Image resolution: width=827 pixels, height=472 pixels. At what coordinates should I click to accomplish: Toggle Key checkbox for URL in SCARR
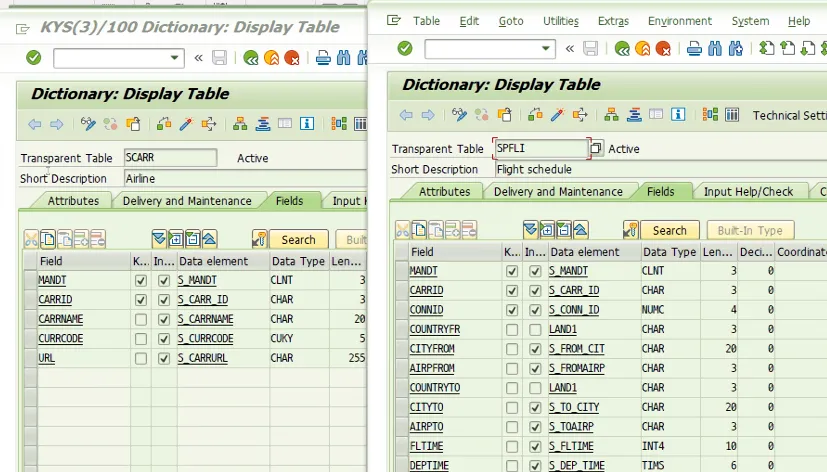pyautogui.click(x=140, y=358)
